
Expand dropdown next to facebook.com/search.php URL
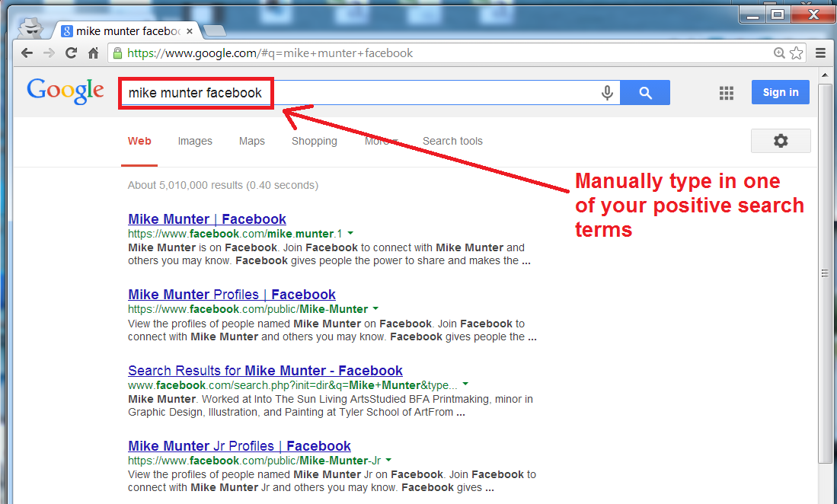coord(465,384)
